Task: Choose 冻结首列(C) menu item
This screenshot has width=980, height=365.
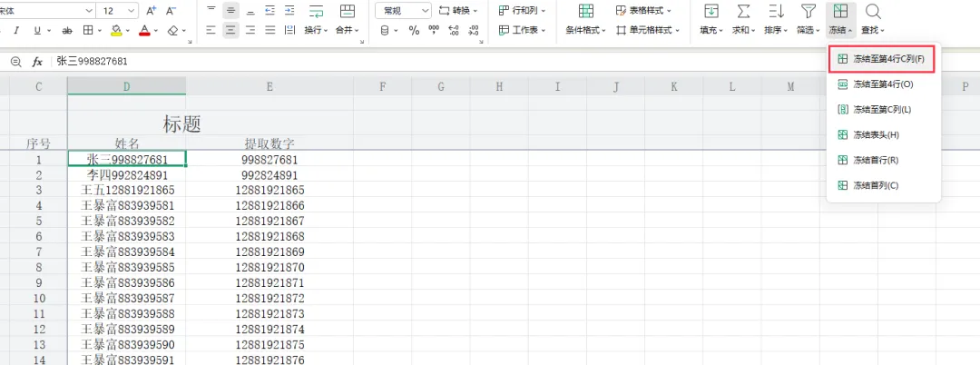Action: coord(883,185)
